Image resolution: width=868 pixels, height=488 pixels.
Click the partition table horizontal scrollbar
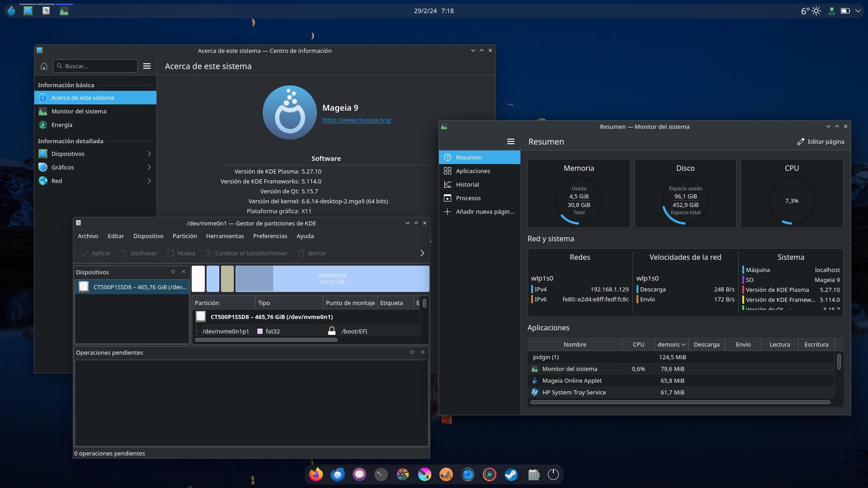266,340
